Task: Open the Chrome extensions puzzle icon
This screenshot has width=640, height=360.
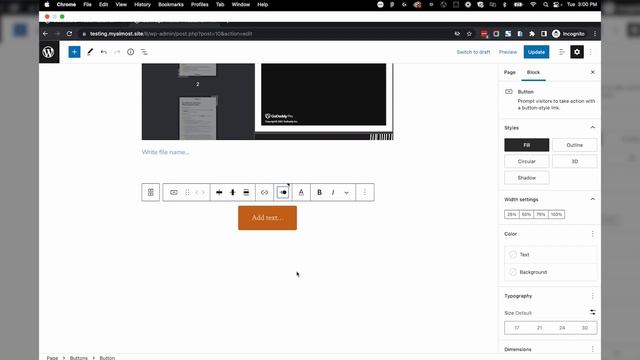Action: point(532,34)
